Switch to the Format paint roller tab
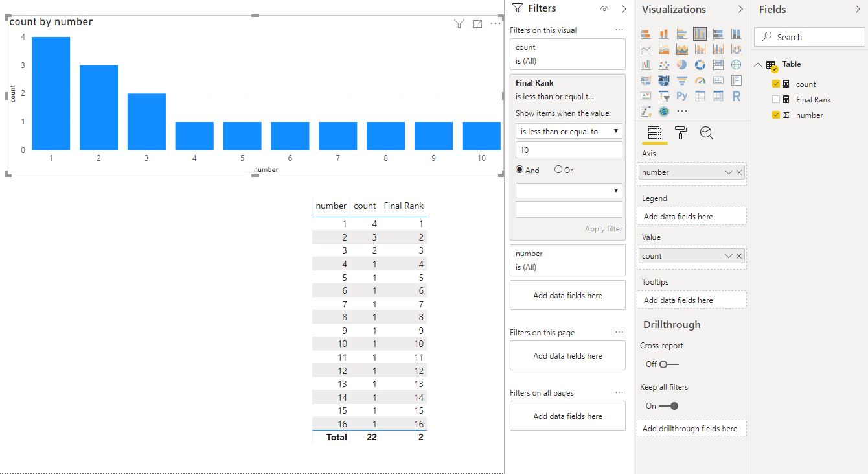This screenshot has height=474, width=868. [x=681, y=133]
